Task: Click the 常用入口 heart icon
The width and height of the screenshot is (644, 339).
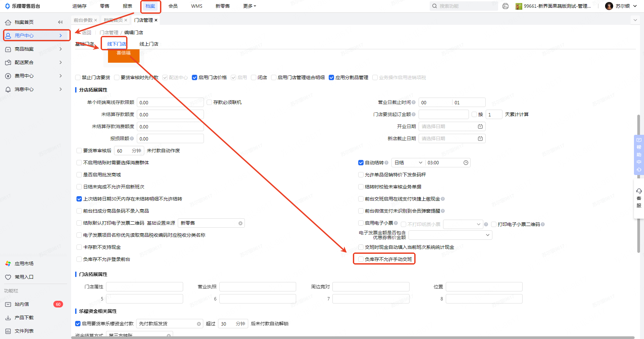Action: point(8,277)
